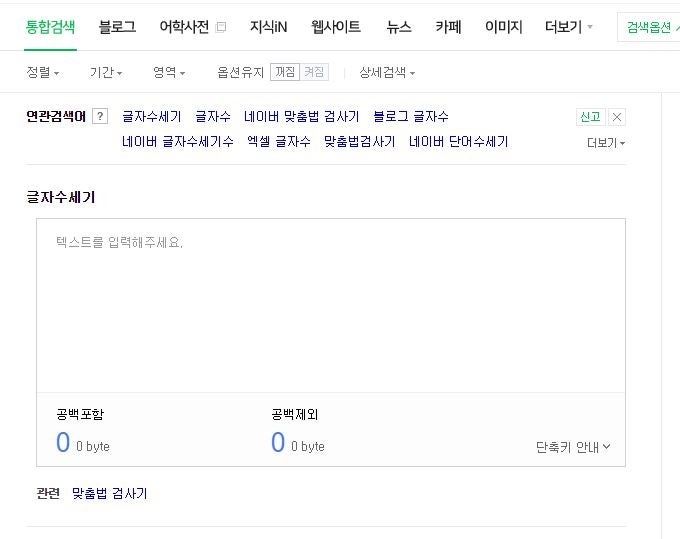This screenshot has width=680, height=539.
Task: Toggle 옵션유지 to 켜짐
Action: [x=314, y=72]
